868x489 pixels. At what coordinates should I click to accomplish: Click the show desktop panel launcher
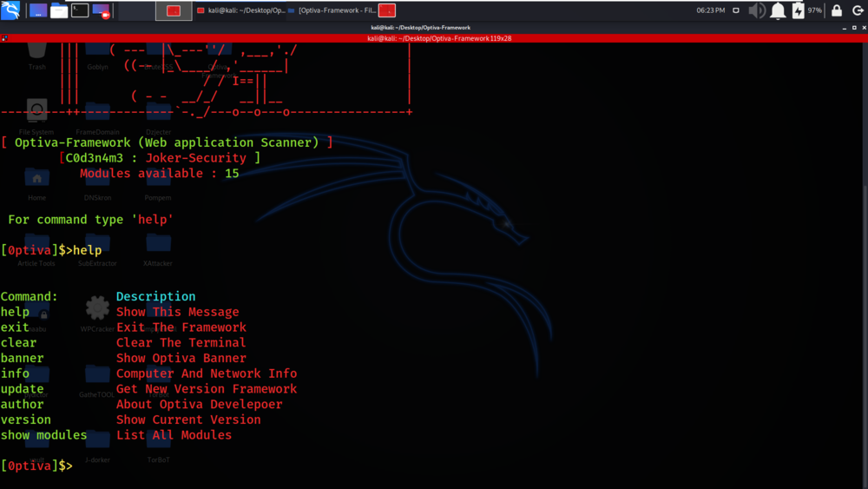tap(37, 10)
